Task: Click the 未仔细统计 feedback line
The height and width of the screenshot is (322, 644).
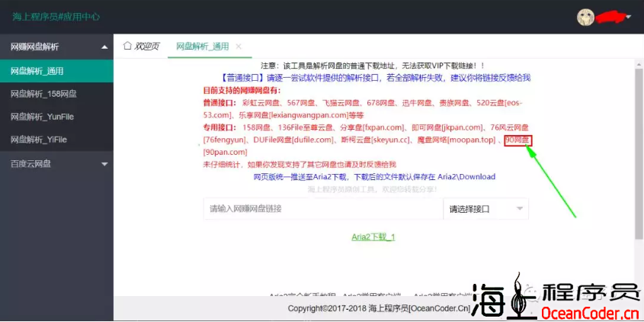Action: tap(300, 165)
